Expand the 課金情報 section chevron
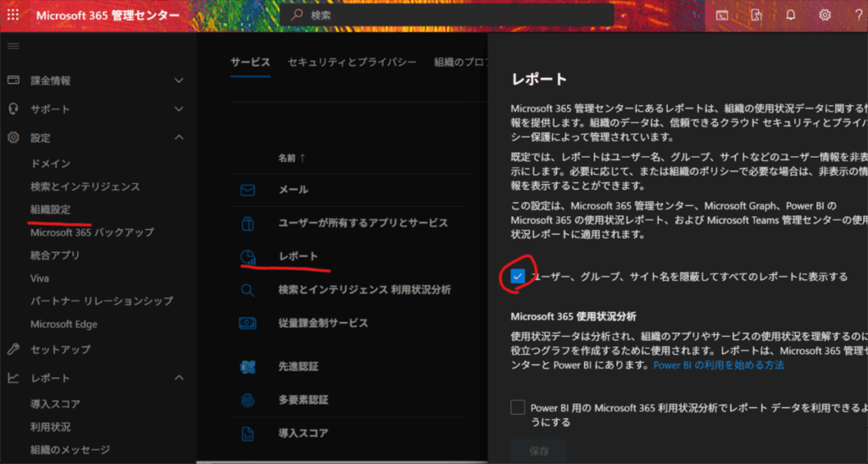 point(179,81)
